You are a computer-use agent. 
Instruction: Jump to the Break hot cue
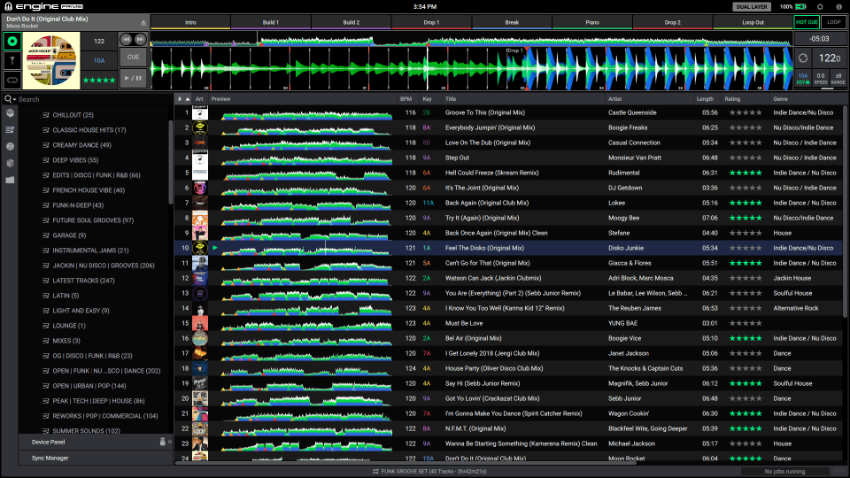512,23
